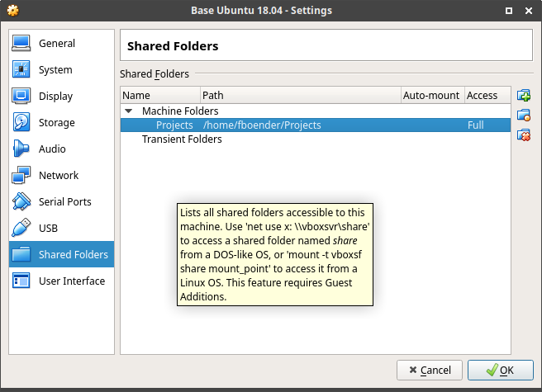The image size is (542, 392).
Task: Maximize the Settings window
Action: [x=509, y=11]
